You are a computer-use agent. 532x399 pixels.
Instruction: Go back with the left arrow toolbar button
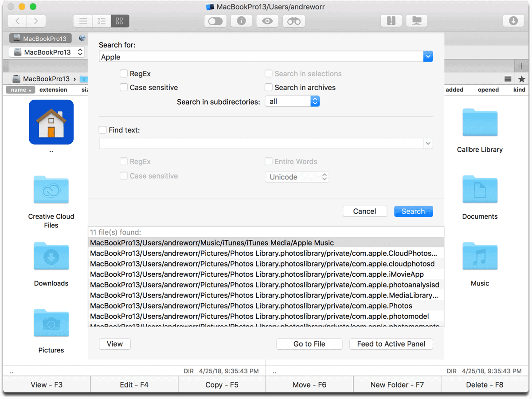(x=17, y=21)
